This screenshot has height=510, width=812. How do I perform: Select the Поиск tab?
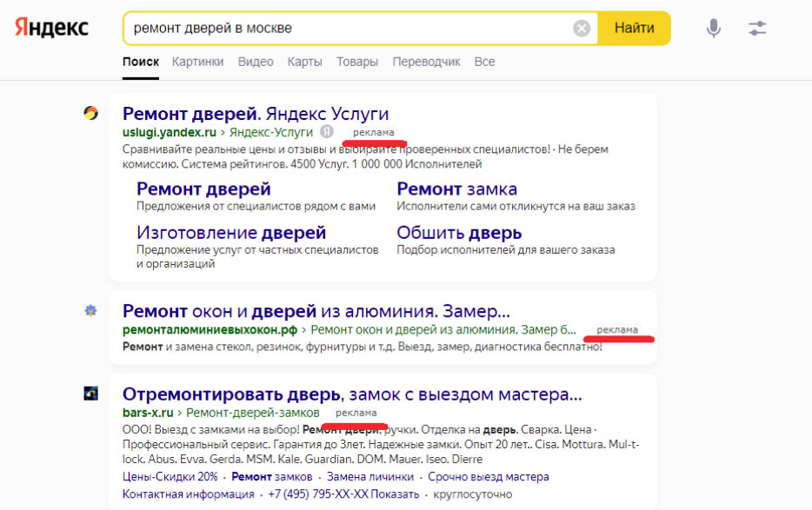pyautogui.click(x=140, y=62)
